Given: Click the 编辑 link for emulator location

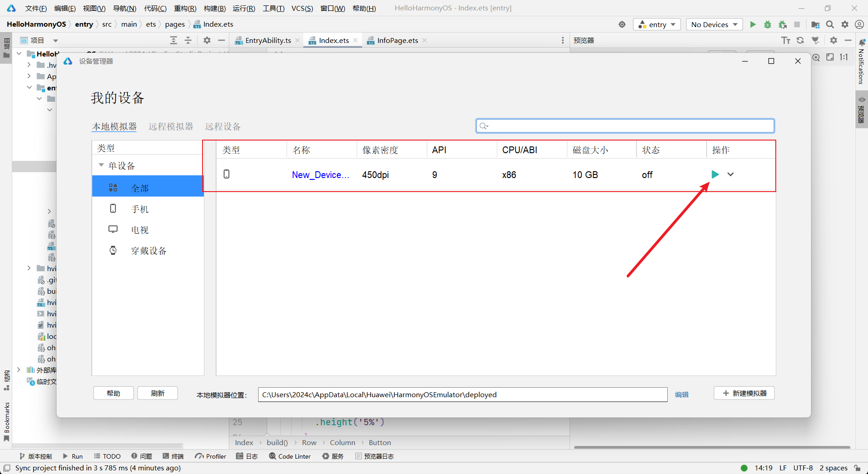Looking at the screenshot, I should (x=682, y=394).
